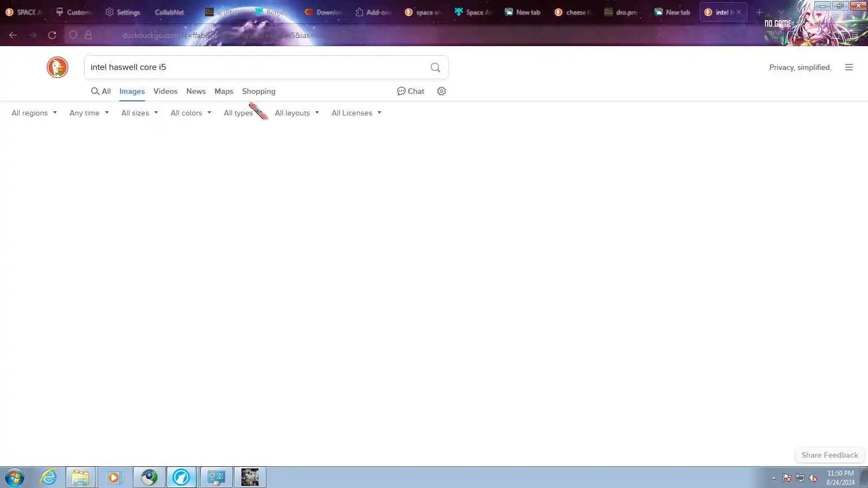
Task: Click the Action Center flag icon
Action: (x=787, y=478)
